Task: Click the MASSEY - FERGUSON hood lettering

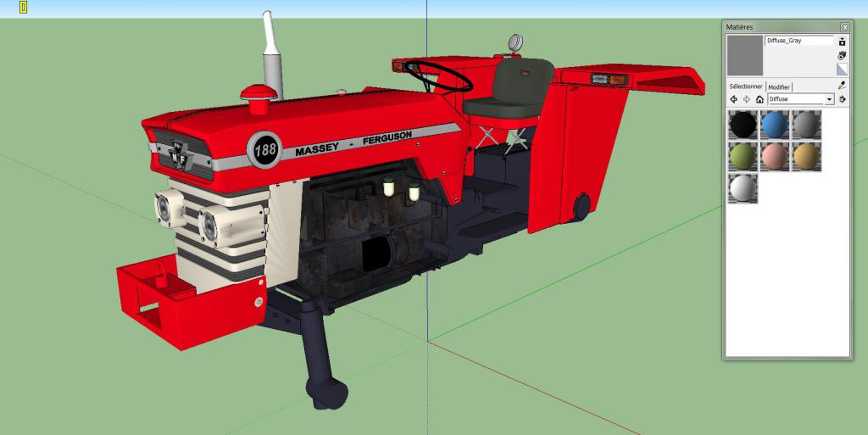Action: click(353, 143)
